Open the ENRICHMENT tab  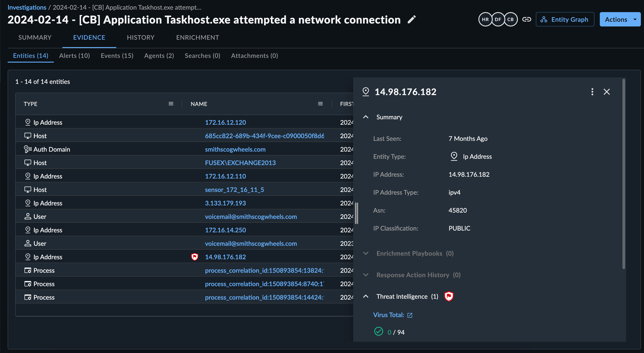coord(197,37)
